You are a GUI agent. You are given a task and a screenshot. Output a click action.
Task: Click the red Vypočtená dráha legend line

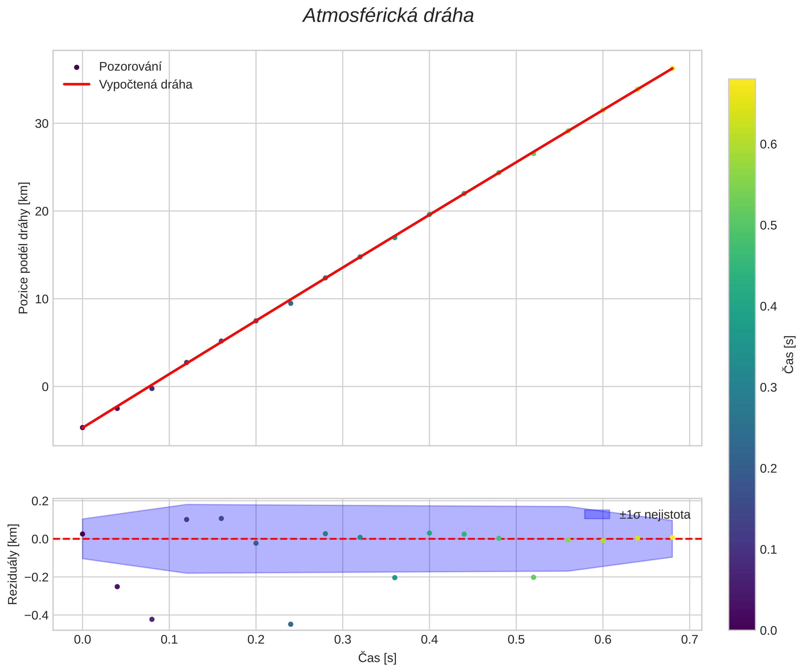tap(76, 84)
